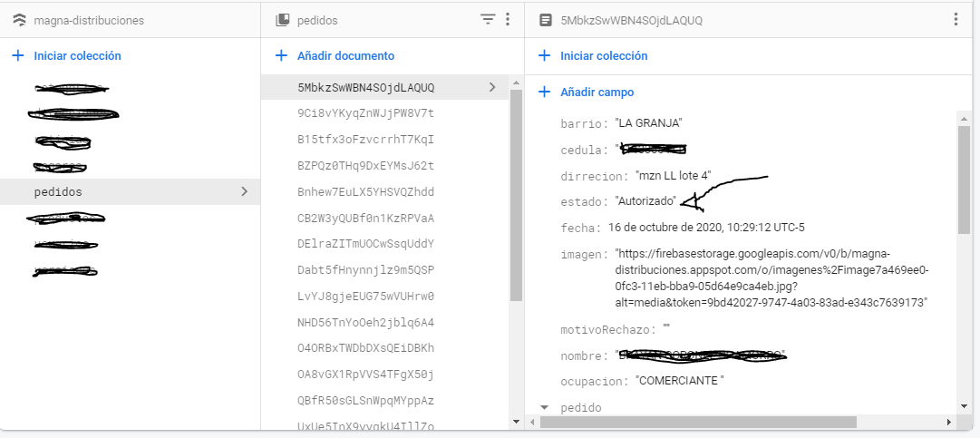Click the document icon beside 5MbkzSwWBN4SOjdLAQUQ header
Viewport: 980px width, 438px height.
(x=545, y=20)
